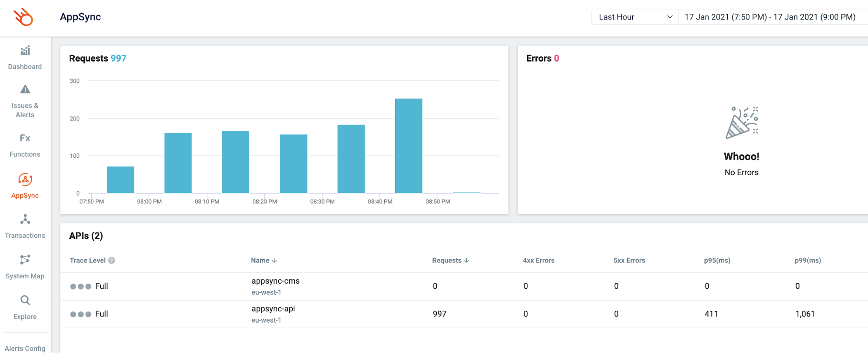Open the appsync-api API link

pos(273,308)
